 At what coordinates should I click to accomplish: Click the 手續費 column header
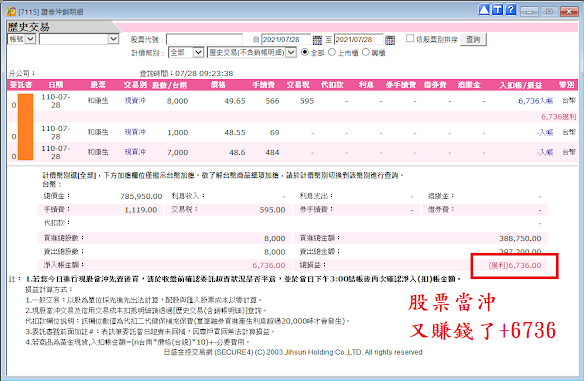[x=264, y=85]
